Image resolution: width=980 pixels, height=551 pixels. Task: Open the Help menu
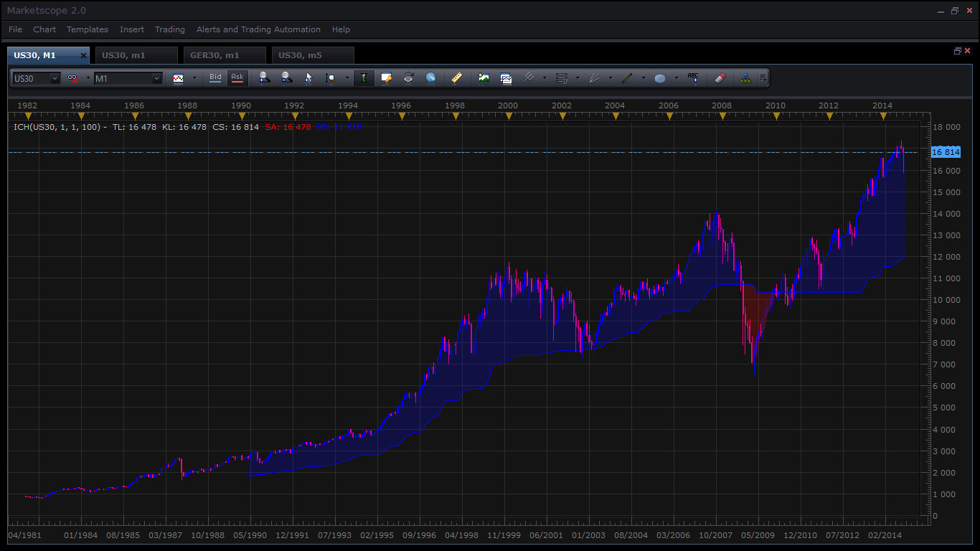pyautogui.click(x=341, y=29)
